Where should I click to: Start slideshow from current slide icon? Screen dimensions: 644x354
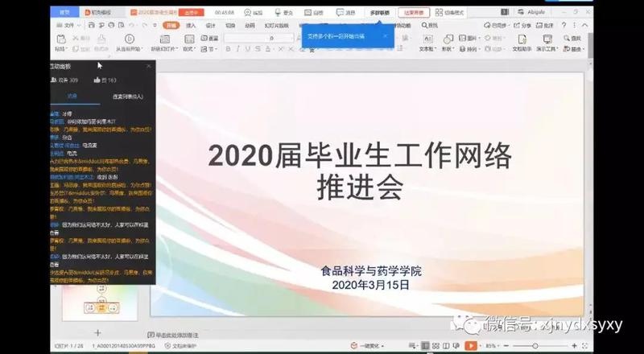click(131, 40)
